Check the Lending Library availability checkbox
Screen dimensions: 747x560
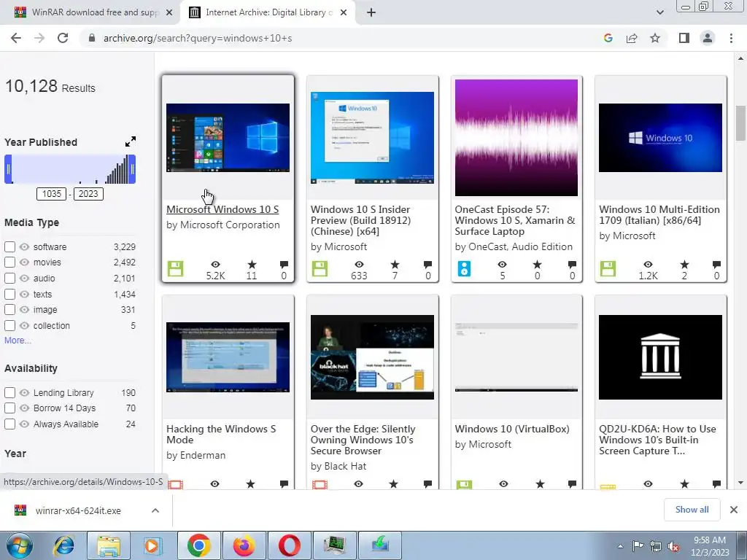point(9,393)
